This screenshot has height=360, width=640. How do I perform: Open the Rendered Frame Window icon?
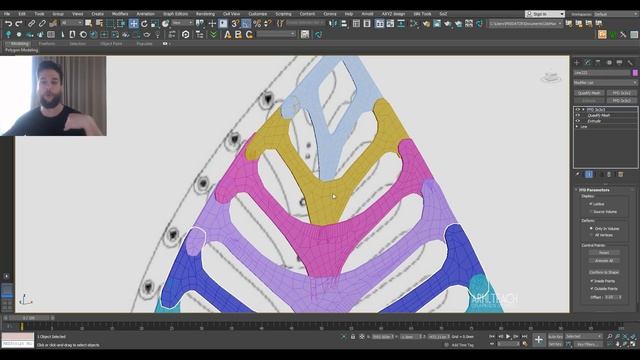click(437, 24)
